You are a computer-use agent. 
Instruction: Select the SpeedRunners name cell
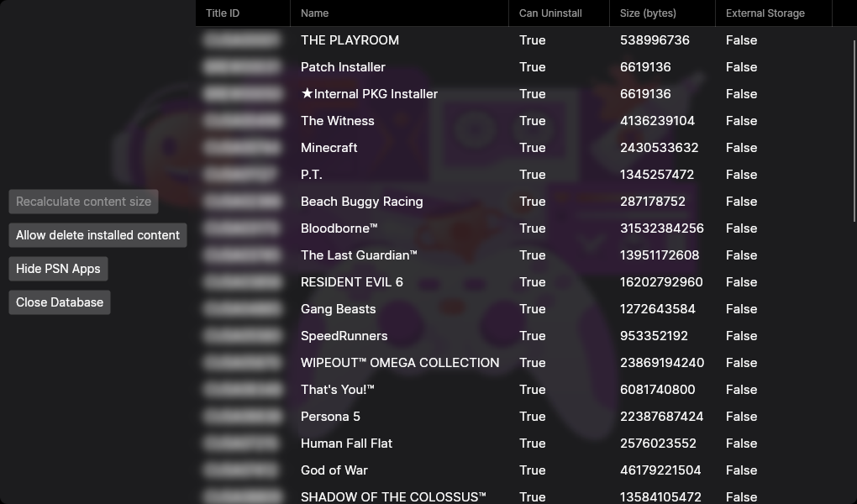(x=344, y=336)
